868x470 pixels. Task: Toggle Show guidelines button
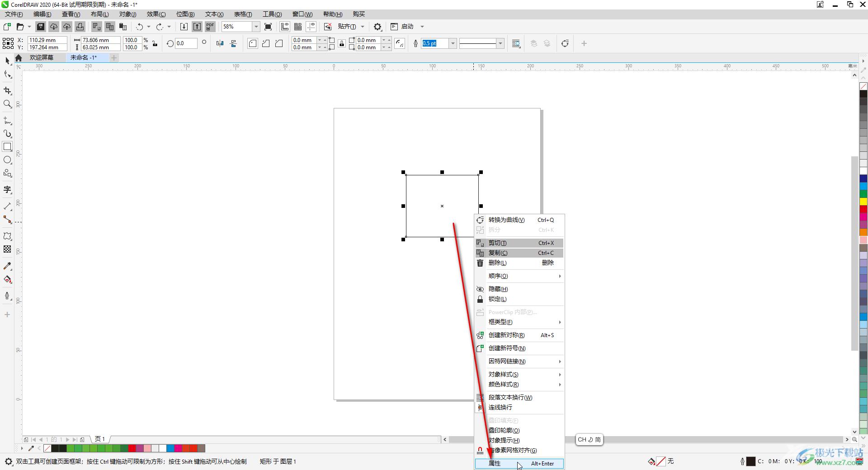311,27
